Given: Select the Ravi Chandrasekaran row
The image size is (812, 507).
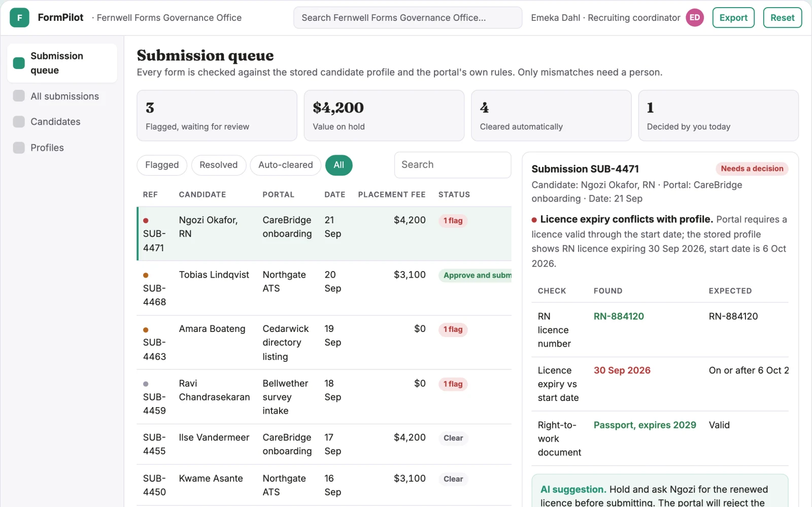Looking at the screenshot, I should (x=324, y=397).
